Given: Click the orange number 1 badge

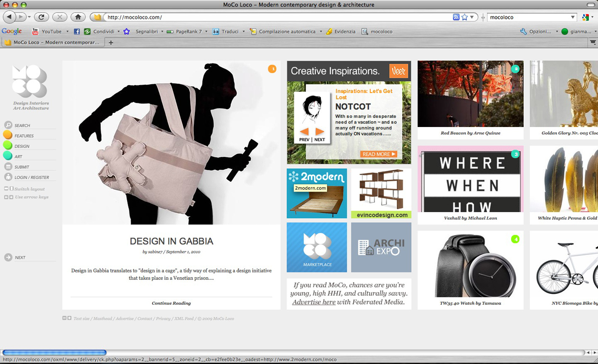Looking at the screenshot, I should 272,69.
